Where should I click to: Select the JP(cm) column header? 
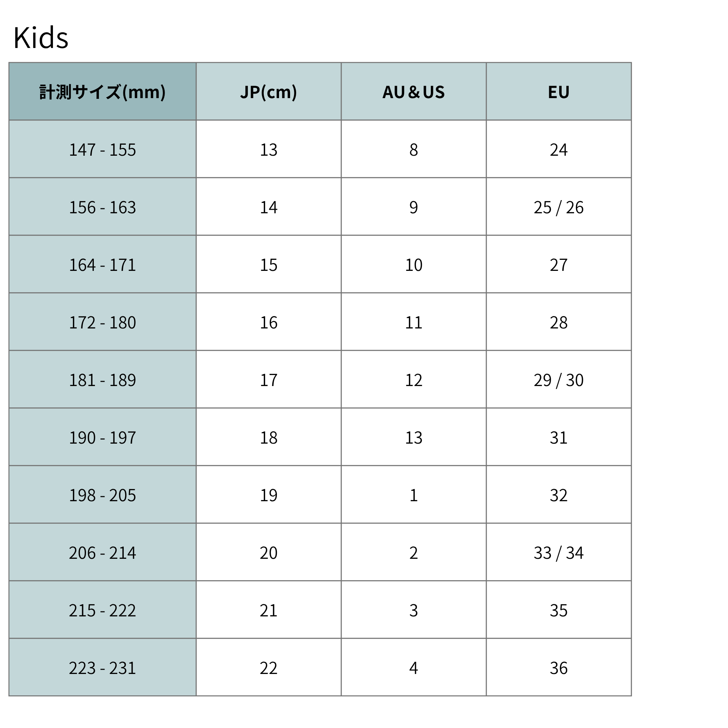click(269, 92)
